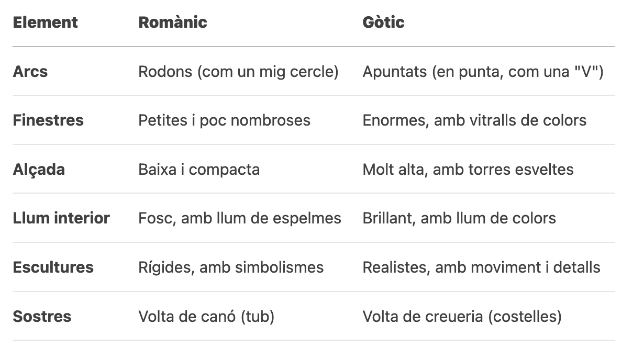Click the Romànic column header
This screenshot has height=359, width=644.
[x=172, y=23]
